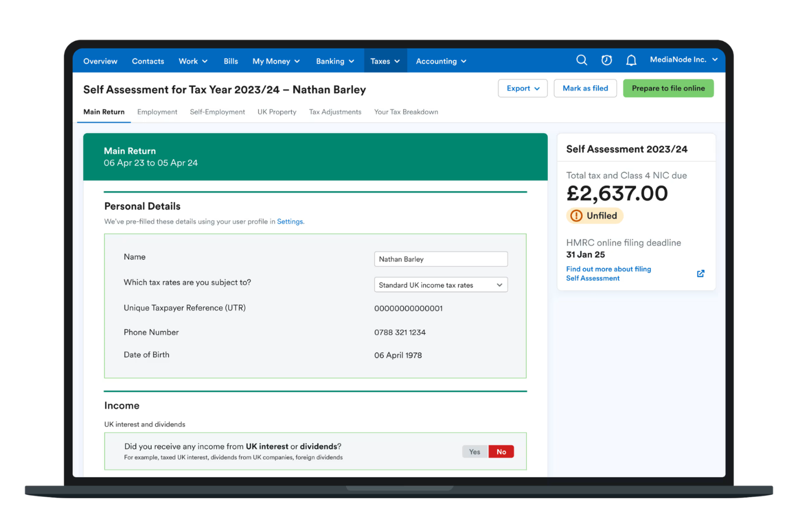Open Find out more about filing Self Assessment link

pos(609,274)
